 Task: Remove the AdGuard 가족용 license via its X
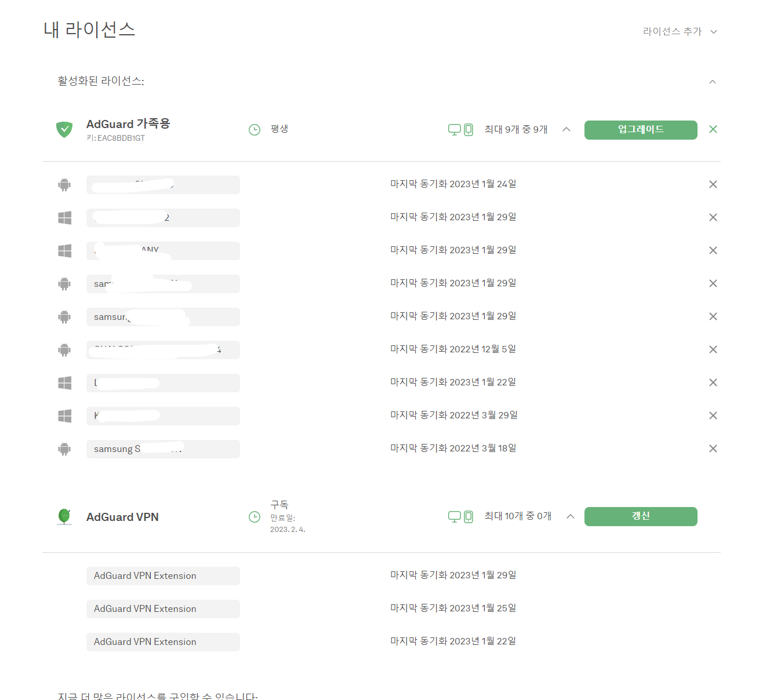tap(713, 129)
